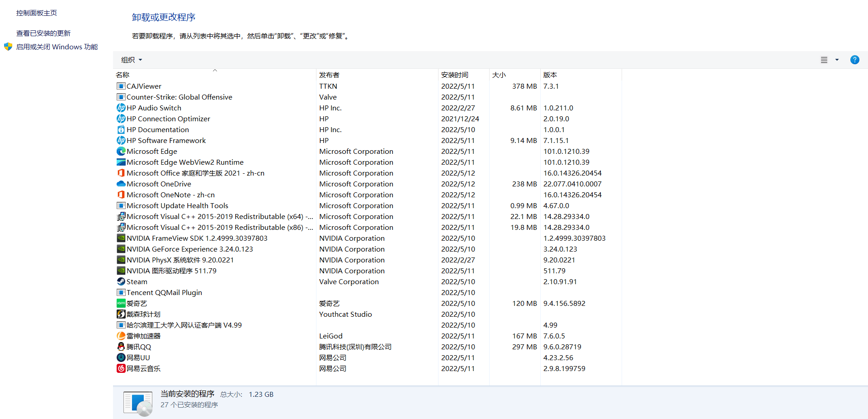Image resolution: width=868 pixels, height=419 pixels.
Task: Click version 22.077.0410.0007 of OneDrive
Action: coord(572,184)
